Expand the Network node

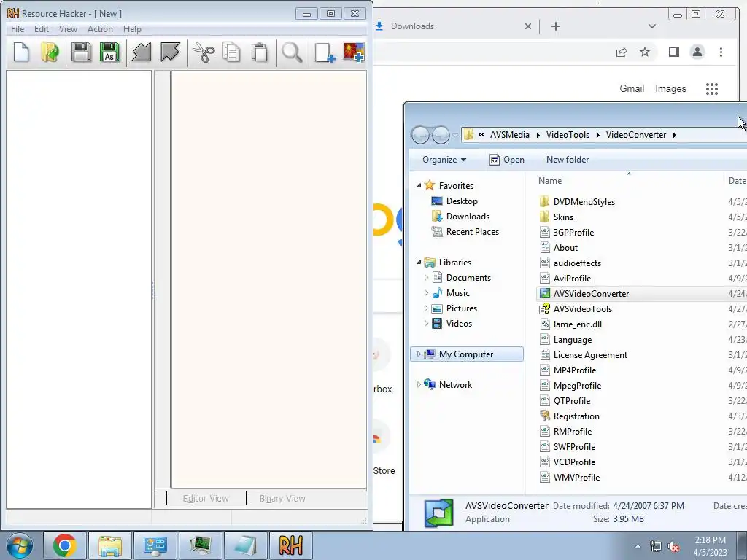point(419,385)
